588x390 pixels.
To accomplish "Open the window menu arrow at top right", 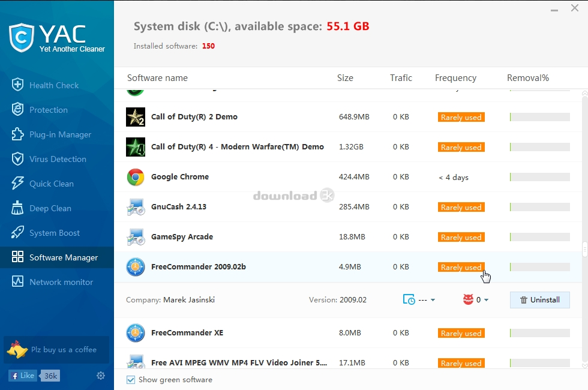I will [x=553, y=8].
